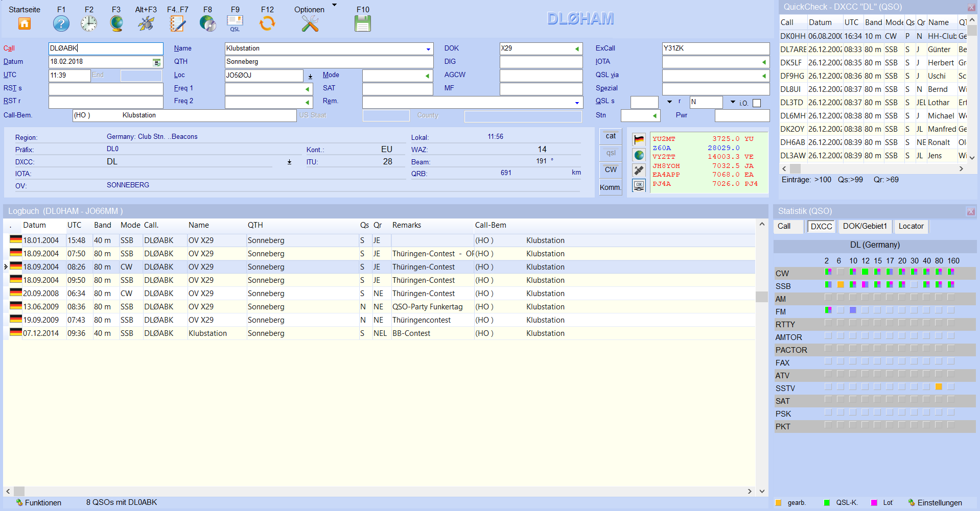Switch to the DOK/Gebiet1 tab
This screenshot has width=980, height=511.
pos(865,227)
